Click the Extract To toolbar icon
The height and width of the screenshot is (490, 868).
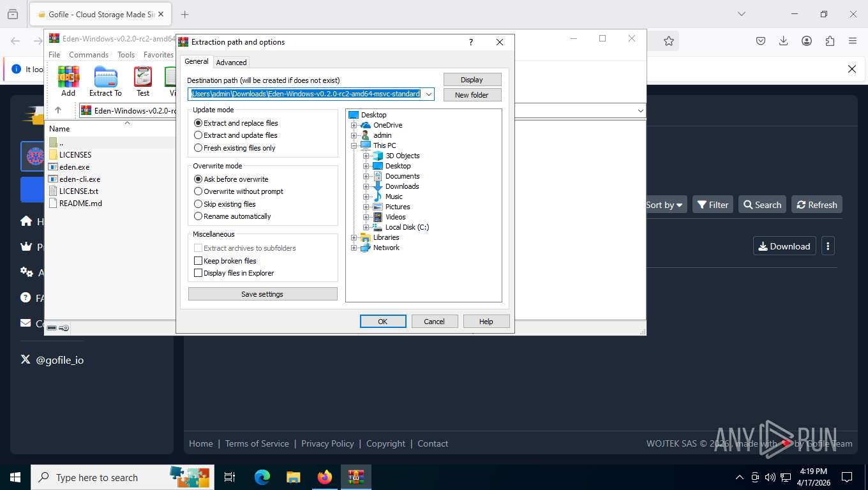[105, 81]
